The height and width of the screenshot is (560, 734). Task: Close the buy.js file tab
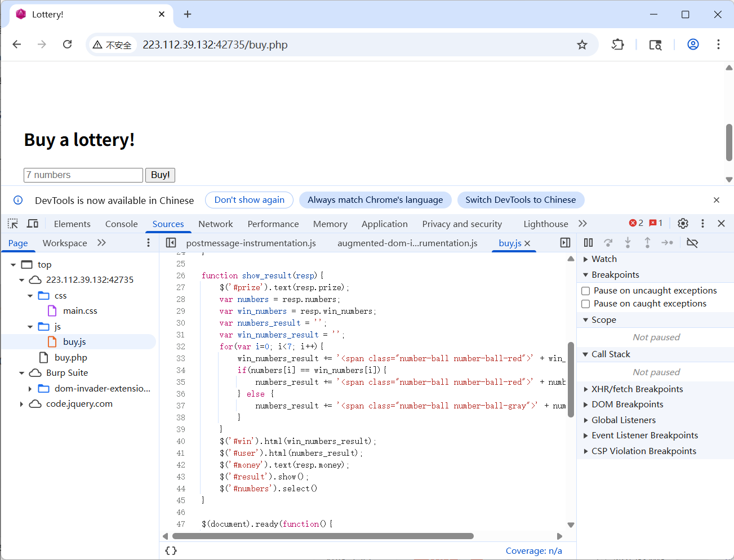coord(527,243)
